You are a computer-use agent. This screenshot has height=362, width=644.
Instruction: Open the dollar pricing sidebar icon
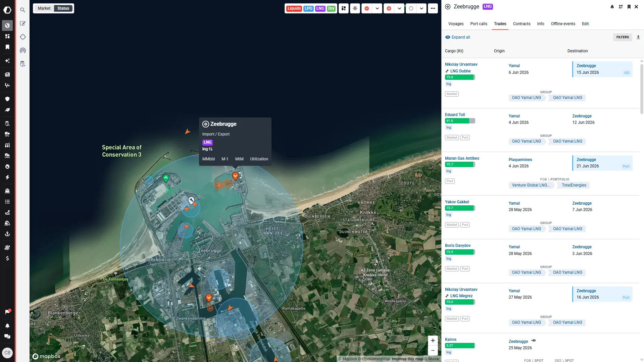(7, 258)
